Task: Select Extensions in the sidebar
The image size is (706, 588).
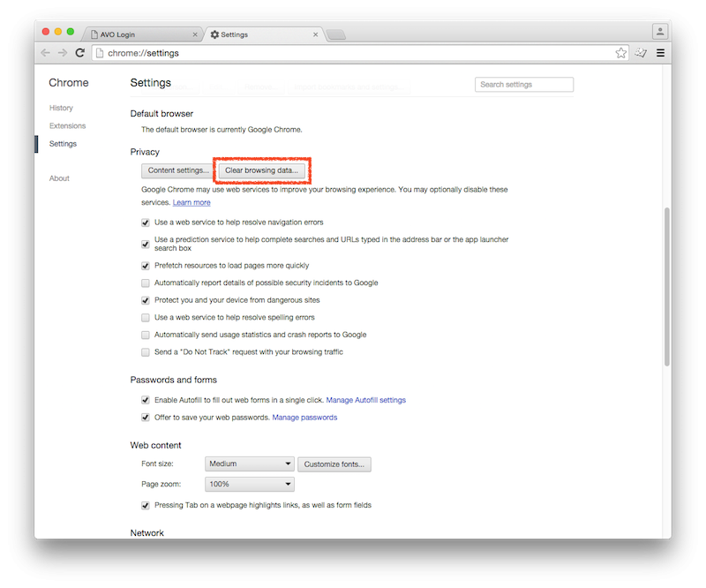Action: pyautogui.click(x=66, y=125)
